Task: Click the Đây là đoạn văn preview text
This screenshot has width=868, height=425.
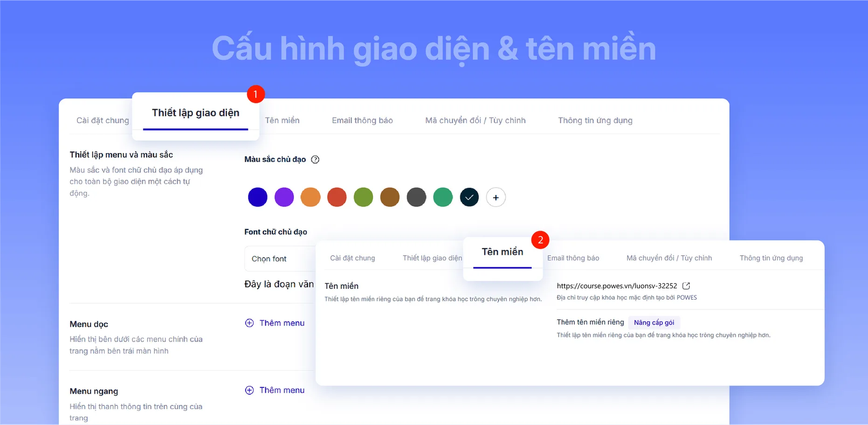Action: tap(279, 284)
